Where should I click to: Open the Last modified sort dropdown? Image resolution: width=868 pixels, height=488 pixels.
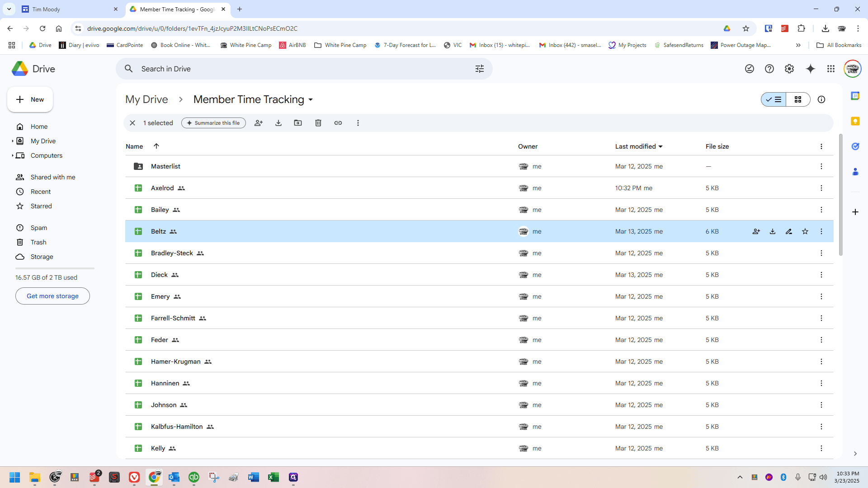(660, 146)
